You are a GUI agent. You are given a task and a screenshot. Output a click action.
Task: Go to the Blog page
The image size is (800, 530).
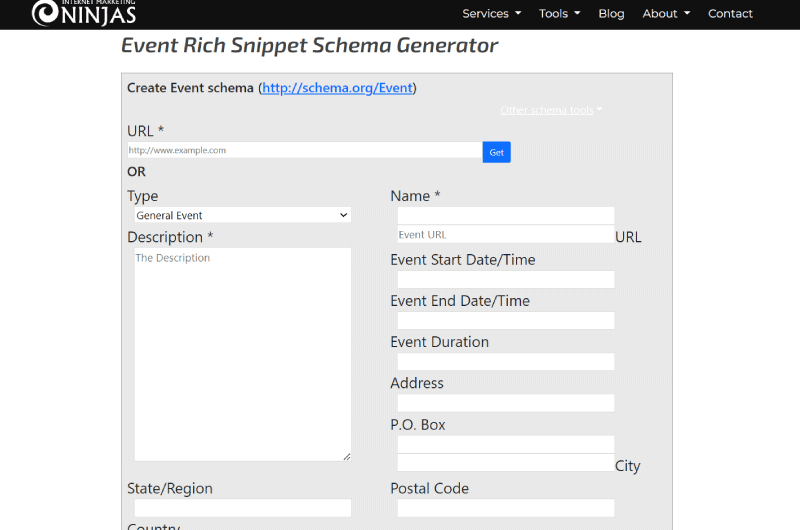(611, 14)
